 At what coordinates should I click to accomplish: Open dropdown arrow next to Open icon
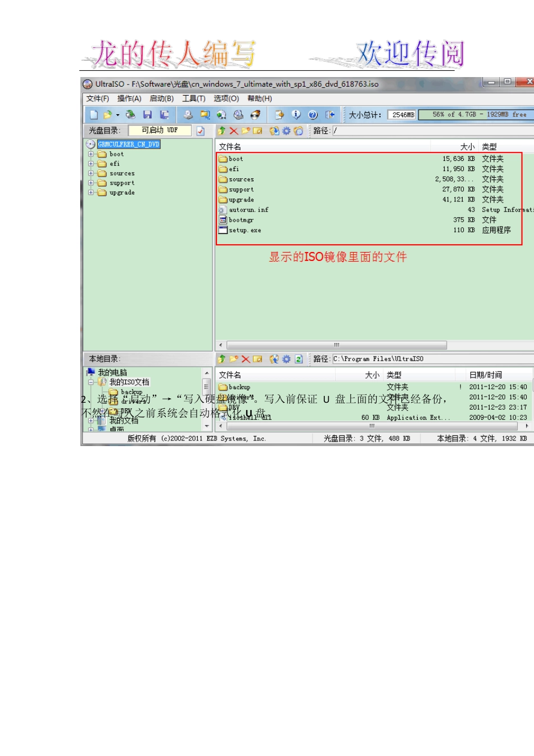click(117, 115)
